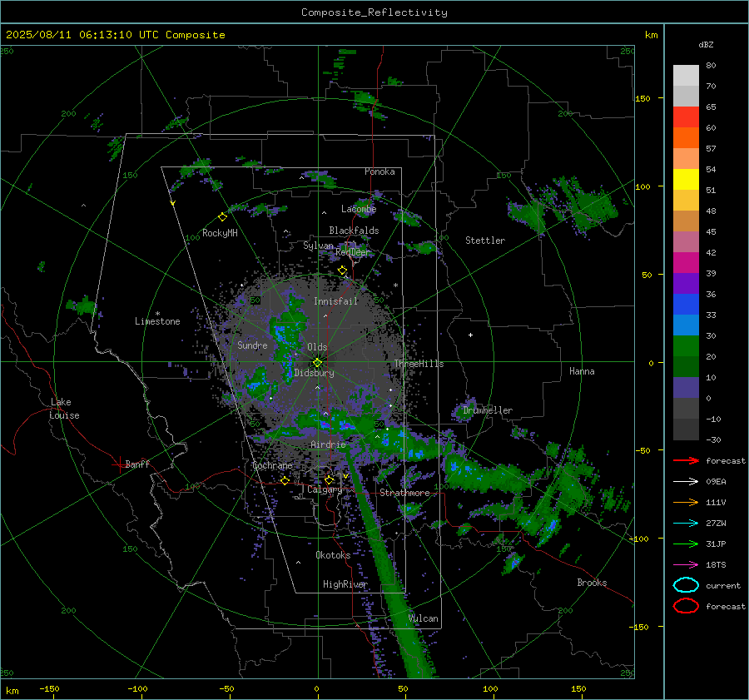Click the red forecast arrow in legend
This screenshot has width=749, height=700.
(x=686, y=460)
